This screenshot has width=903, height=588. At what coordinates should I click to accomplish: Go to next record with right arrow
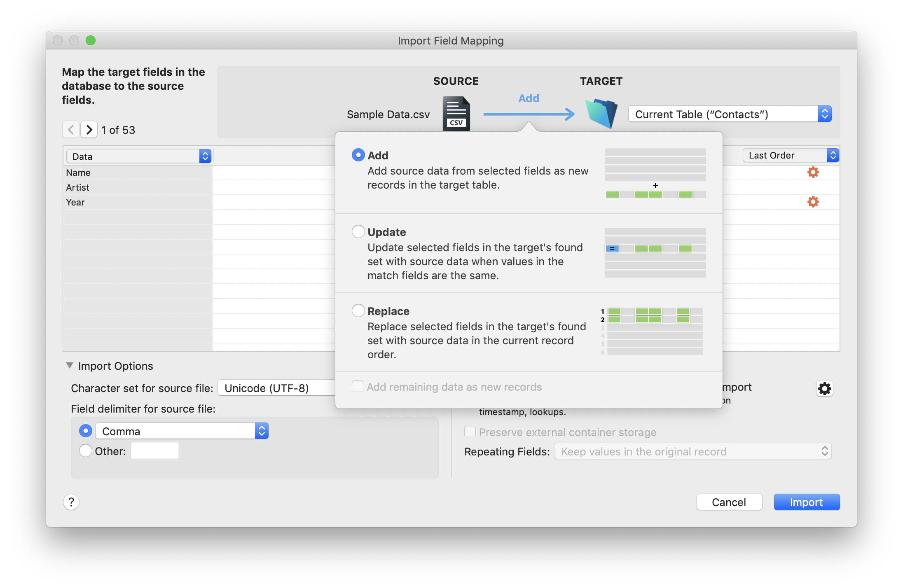89,130
